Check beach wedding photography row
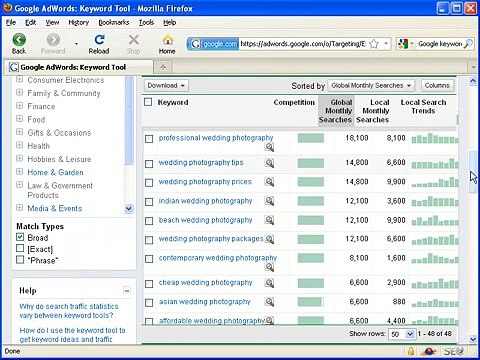This screenshot has height=360, width=480. pyautogui.click(x=149, y=221)
